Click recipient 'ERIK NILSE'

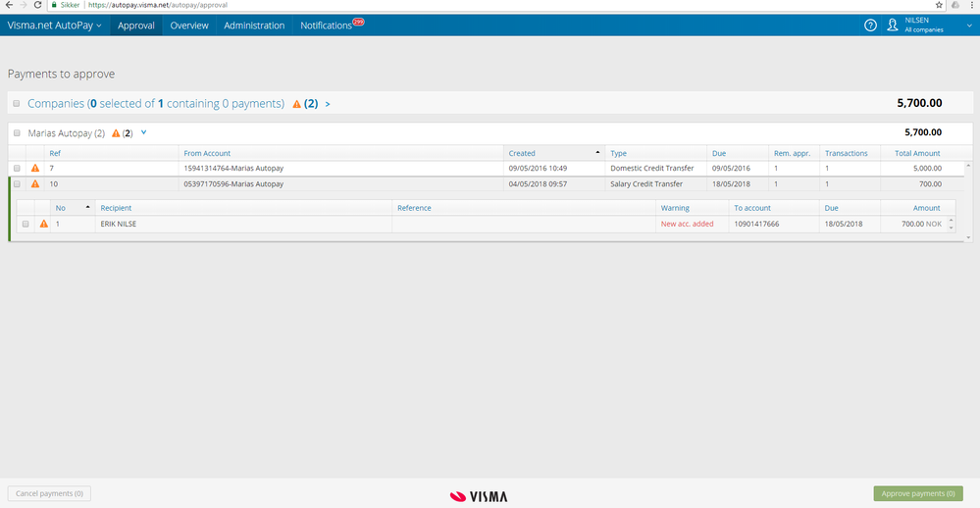[118, 224]
